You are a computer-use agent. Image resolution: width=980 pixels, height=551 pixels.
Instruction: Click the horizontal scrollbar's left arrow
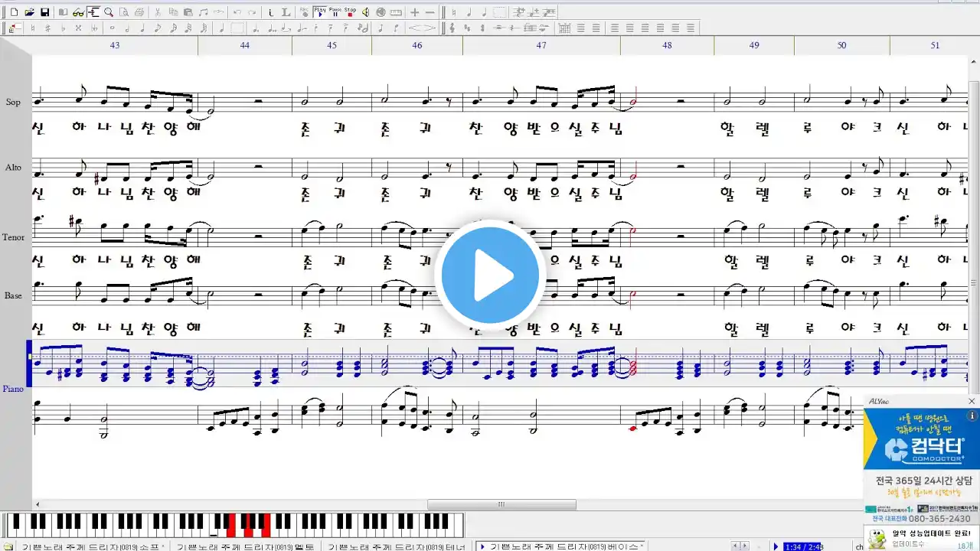[38, 504]
